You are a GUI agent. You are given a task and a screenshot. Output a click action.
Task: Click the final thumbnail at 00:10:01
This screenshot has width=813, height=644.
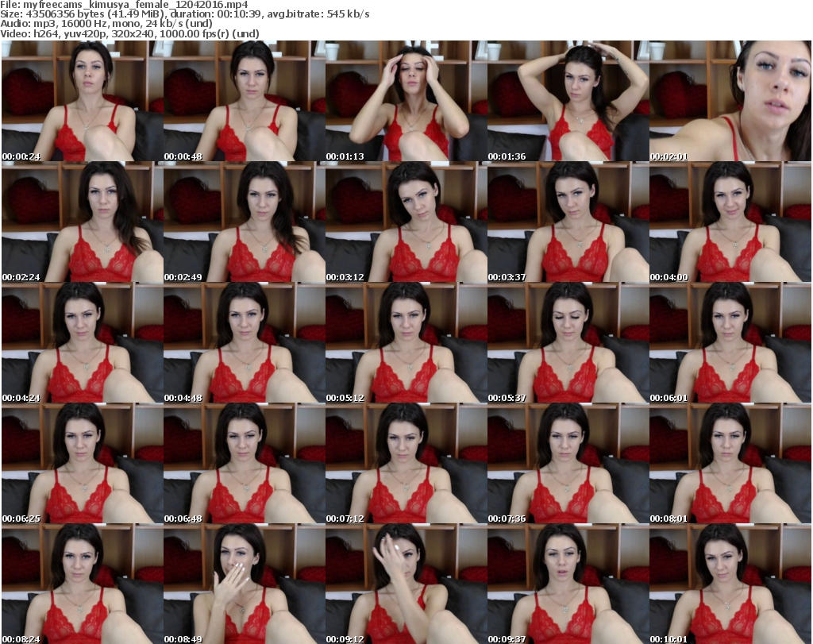point(730,584)
